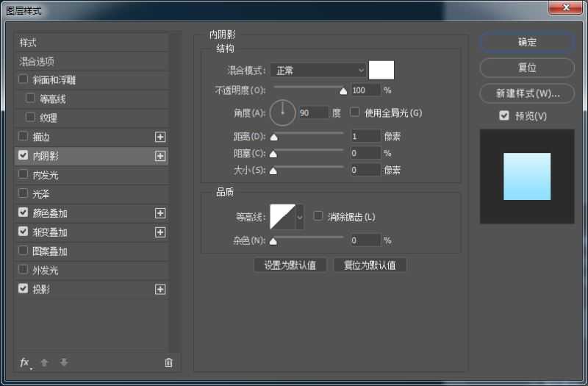Enable the 斜面和浮雕 checkbox
This screenshot has width=588, height=386.
(x=24, y=79)
